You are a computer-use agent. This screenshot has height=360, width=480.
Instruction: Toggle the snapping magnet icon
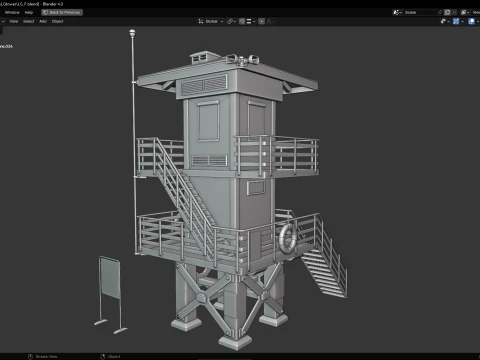pyautogui.click(x=242, y=21)
